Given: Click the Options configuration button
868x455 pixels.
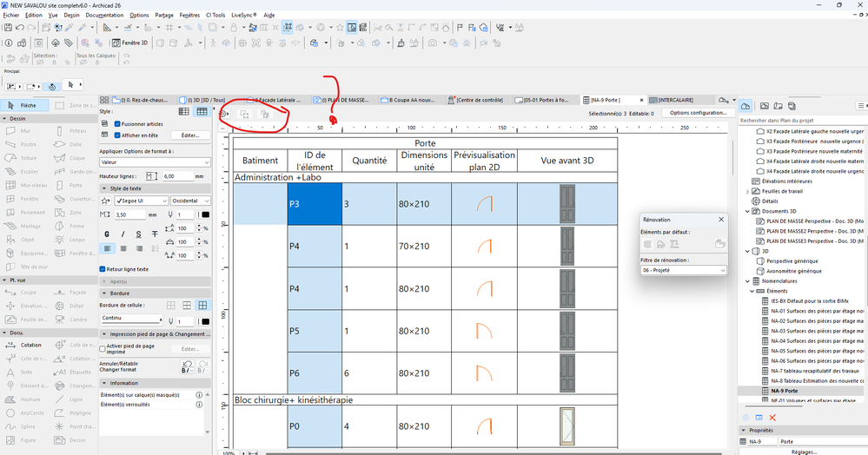Looking at the screenshot, I should (x=698, y=113).
